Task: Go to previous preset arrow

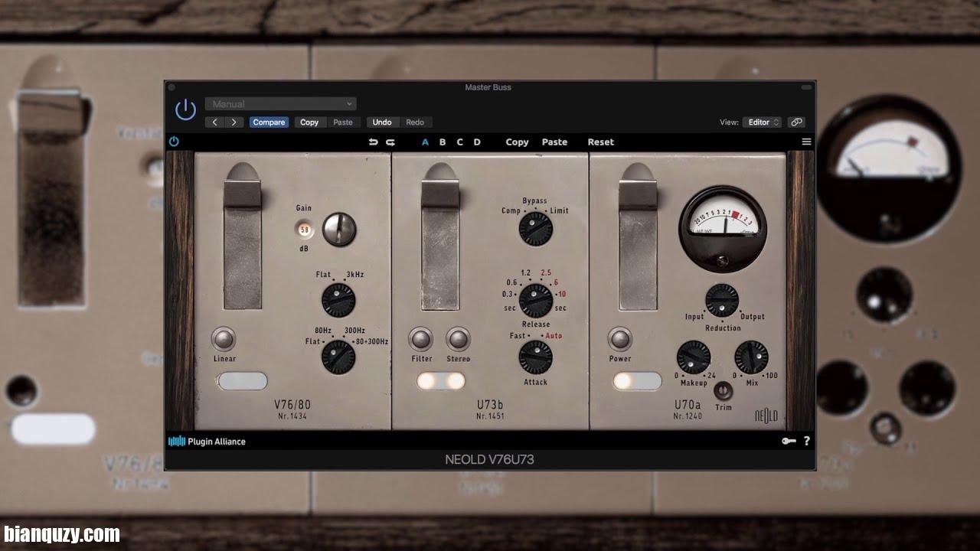Action: pyautogui.click(x=215, y=122)
